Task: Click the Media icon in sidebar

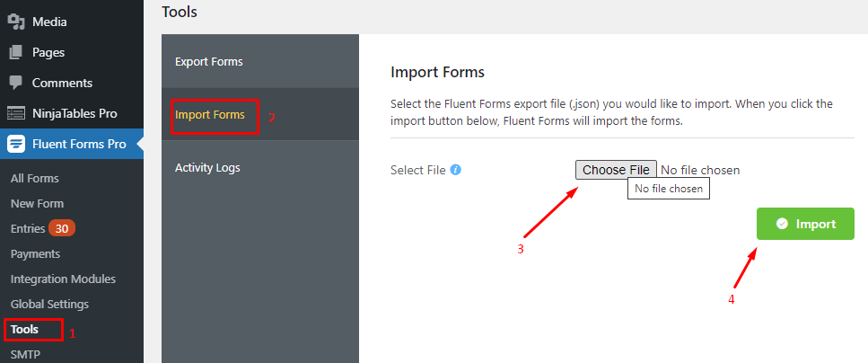Action: [17, 22]
